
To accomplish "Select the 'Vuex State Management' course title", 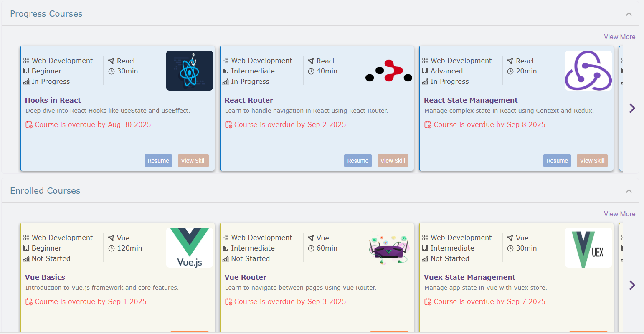I will (x=469, y=277).
